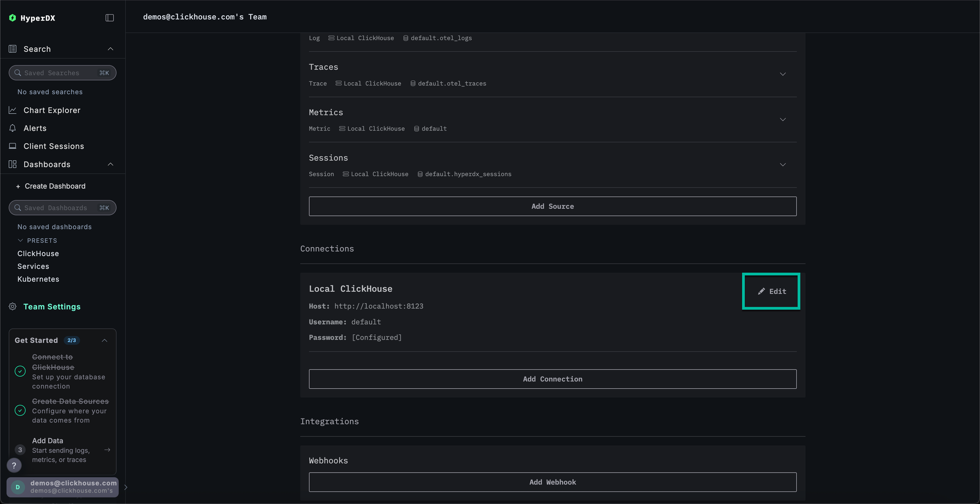Click the Add Webhook button
Screen dimensions: 980x504
(552, 482)
